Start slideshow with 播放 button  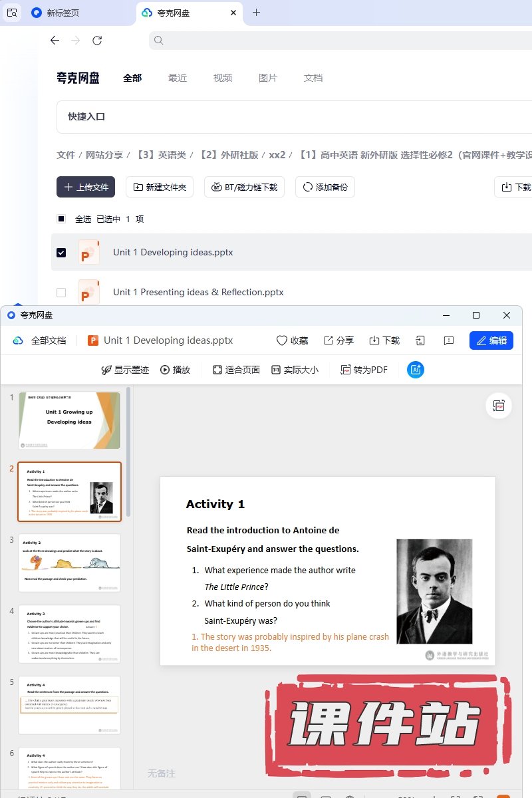coord(175,370)
